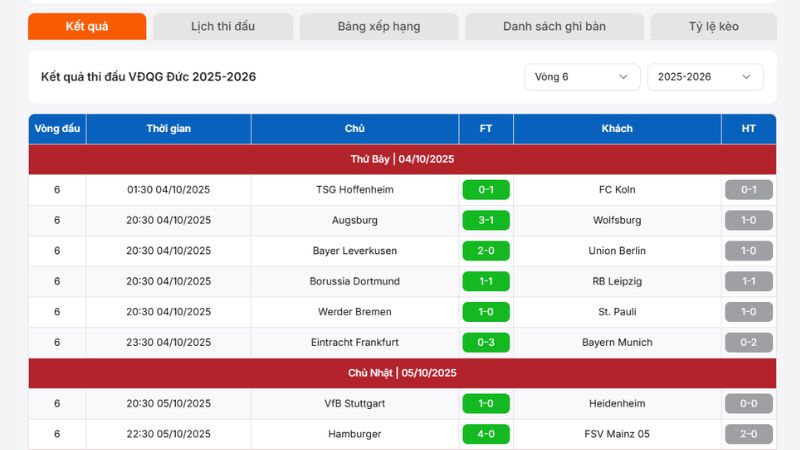Screen dimensions: 800x450
Task: Switch to the Kết quả tab
Action: [87, 27]
